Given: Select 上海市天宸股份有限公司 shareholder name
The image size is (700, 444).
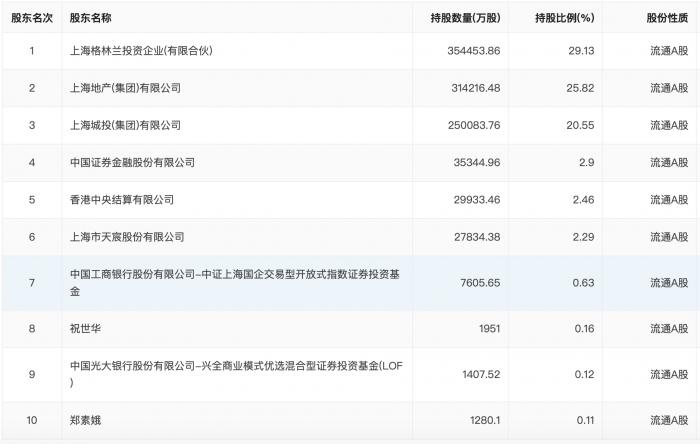Looking at the screenshot, I should [127, 237].
